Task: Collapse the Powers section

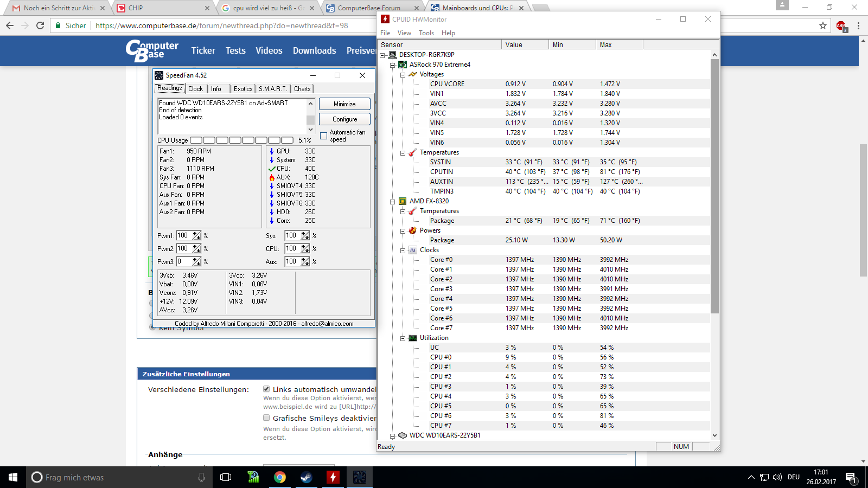Action: coord(403,230)
